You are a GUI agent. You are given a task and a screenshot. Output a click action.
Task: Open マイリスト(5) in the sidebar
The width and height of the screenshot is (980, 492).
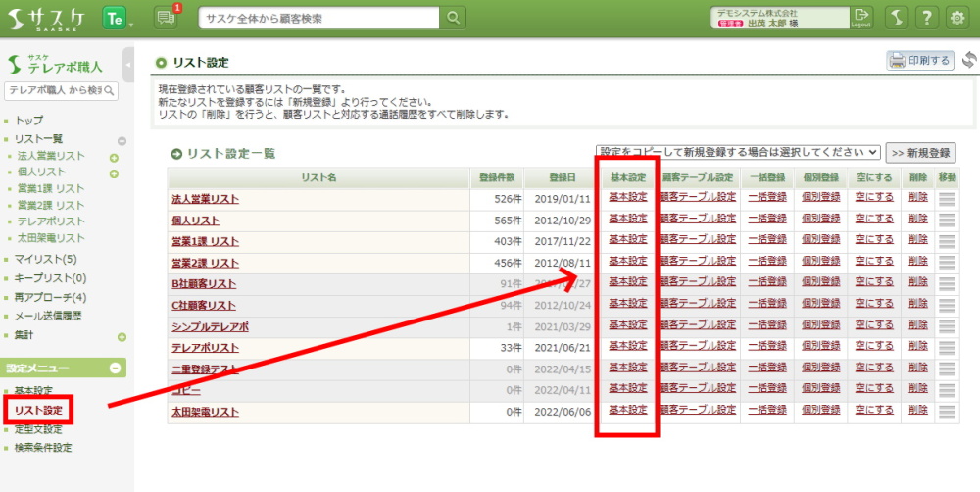[x=45, y=259]
